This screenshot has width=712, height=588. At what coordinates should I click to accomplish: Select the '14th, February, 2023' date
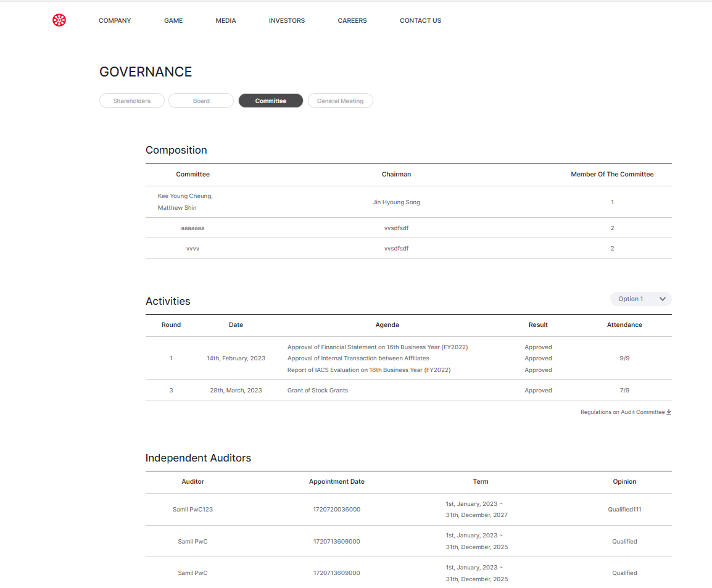236,358
